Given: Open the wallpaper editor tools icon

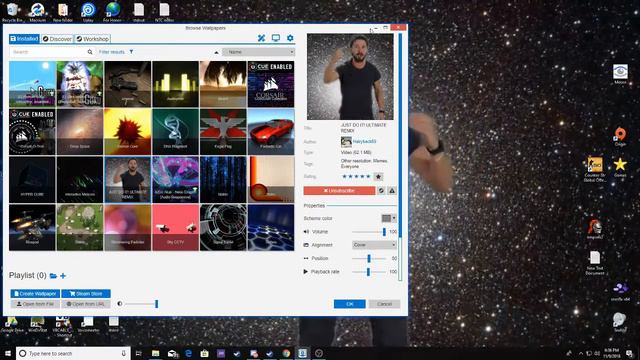Looking at the screenshot, I should point(262,38).
